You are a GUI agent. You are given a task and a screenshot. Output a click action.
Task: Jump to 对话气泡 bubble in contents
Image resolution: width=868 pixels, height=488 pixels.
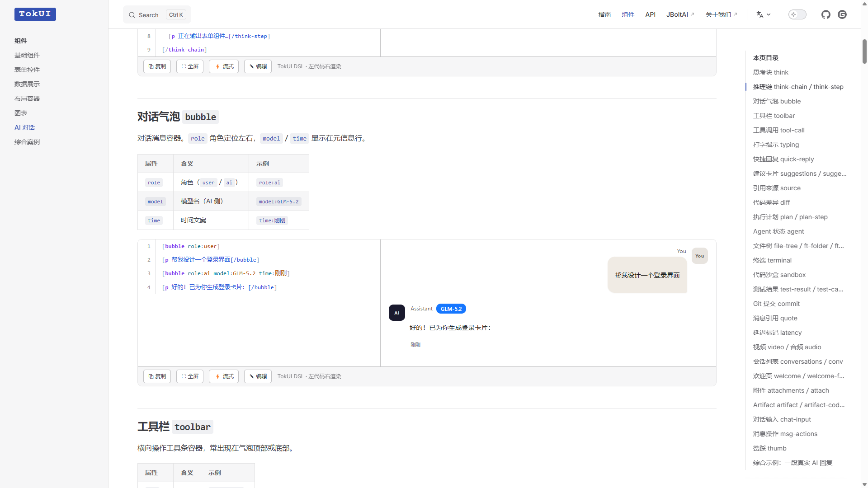pyautogui.click(x=777, y=101)
